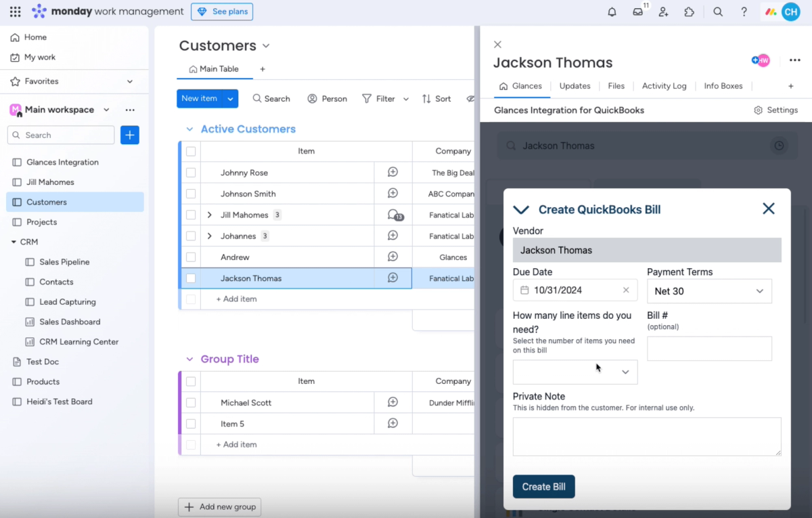Image resolution: width=812 pixels, height=518 pixels.
Task: Check the Andrew row checkbox
Action: click(191, 257)
